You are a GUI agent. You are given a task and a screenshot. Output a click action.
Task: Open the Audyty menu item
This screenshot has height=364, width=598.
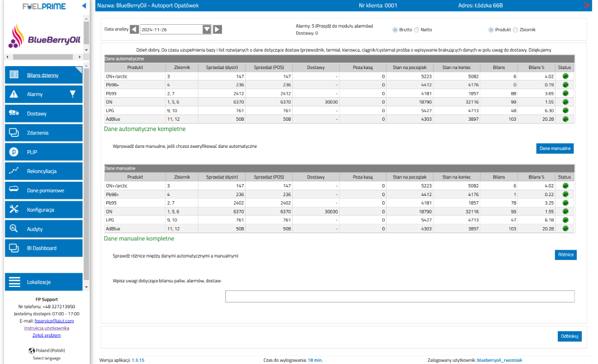(x=44, y=229)
